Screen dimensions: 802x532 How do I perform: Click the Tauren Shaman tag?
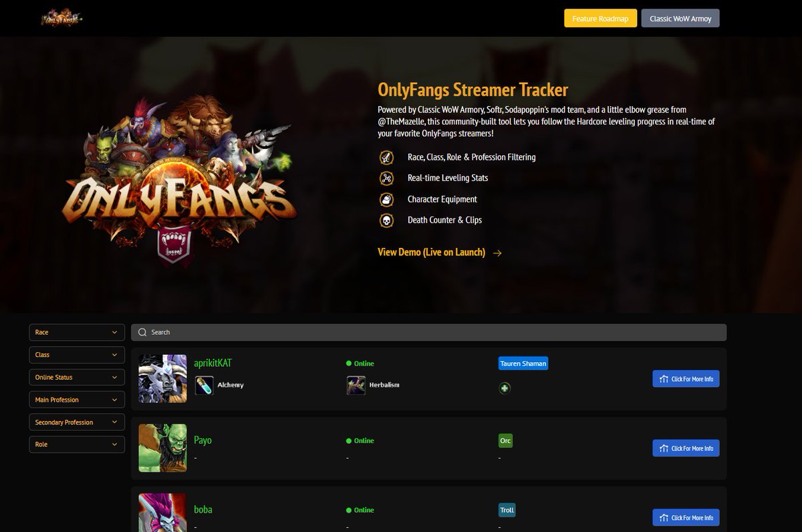pyautogui.click(x=523, y=364)
